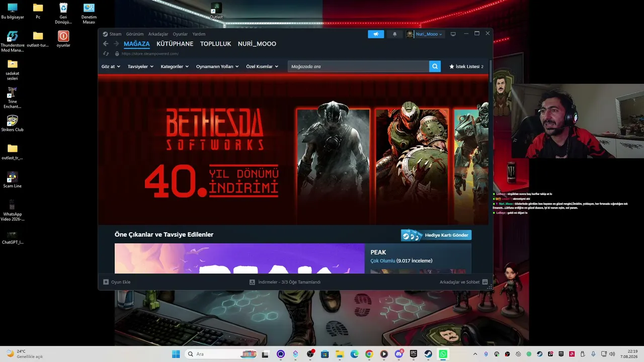Select the Denetim Masası desktop icon
Screen dimensions: 644x362
(x=89, y=13)
